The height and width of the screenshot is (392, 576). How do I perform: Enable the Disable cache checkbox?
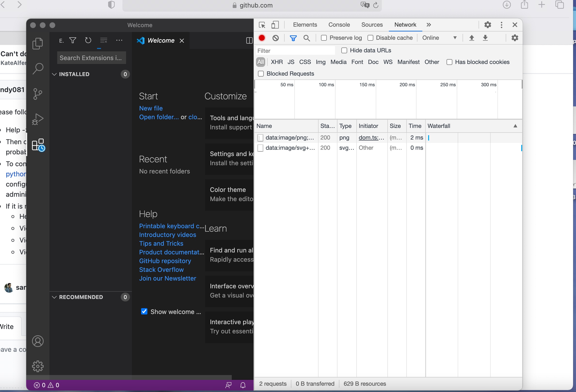click(370, 38)
